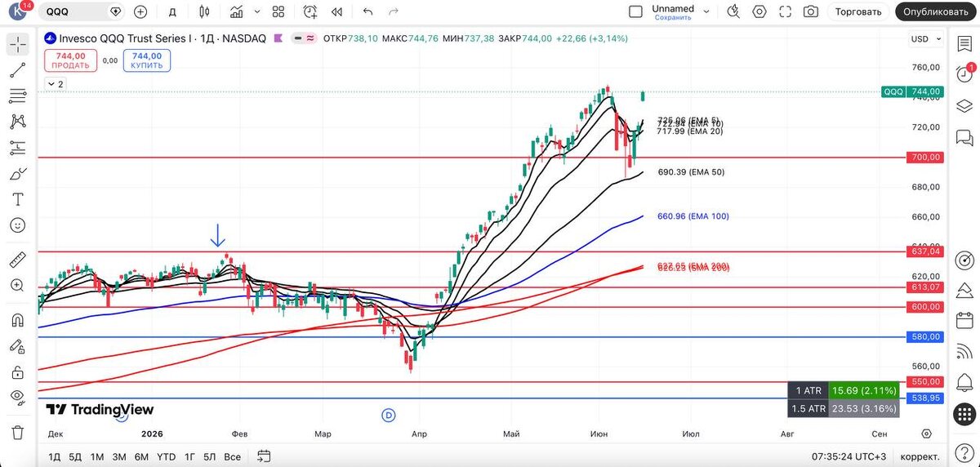Image resolution: width=980 pixels, height=467 pixels.
Task: Open the indicators and strategies dialog
Action: [236, 11]
